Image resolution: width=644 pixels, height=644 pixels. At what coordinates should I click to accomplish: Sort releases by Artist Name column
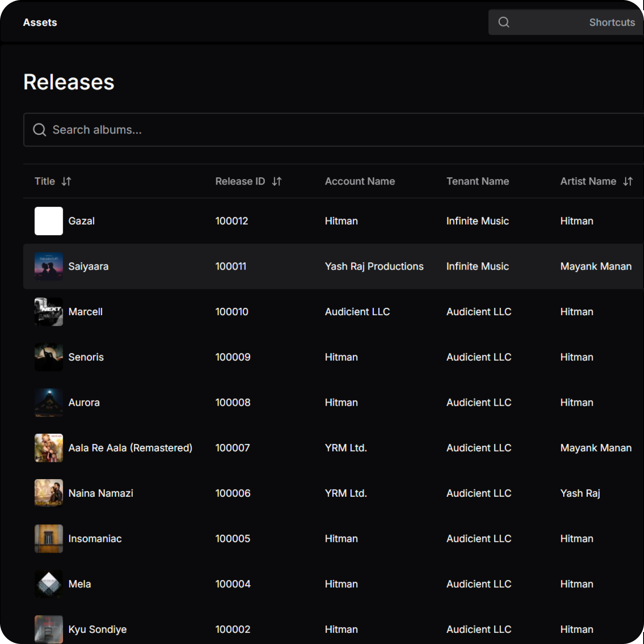628,181
